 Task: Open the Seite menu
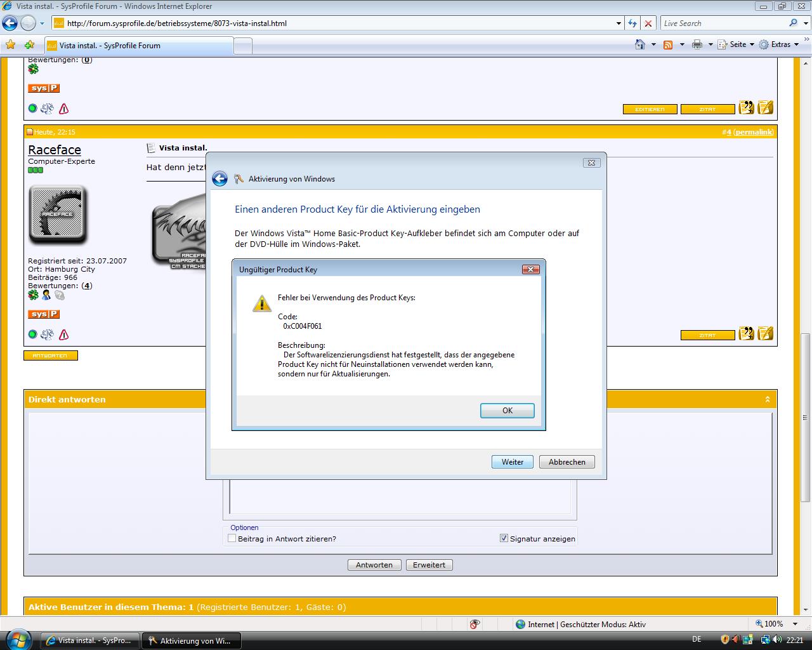click(736, 44)
